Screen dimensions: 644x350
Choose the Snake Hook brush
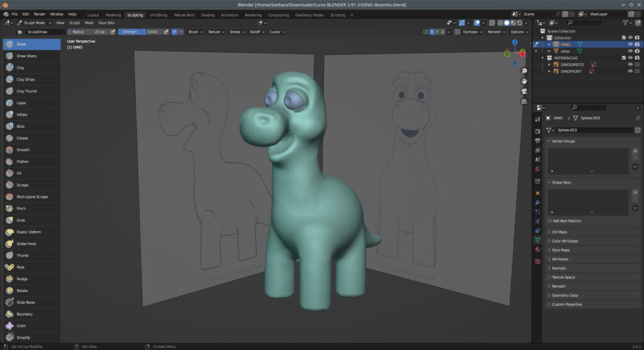click(x=26, y=244)
